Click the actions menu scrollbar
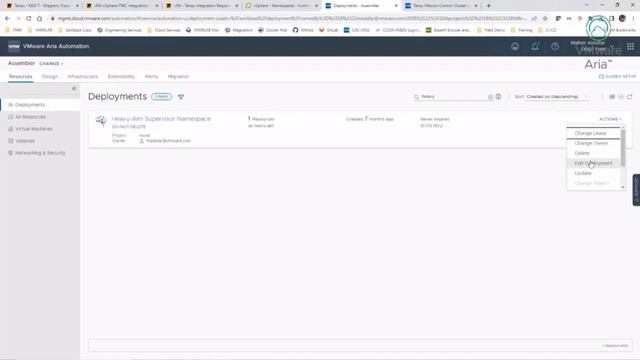This screenshot has height=360, width=640. tap(623, 148)
